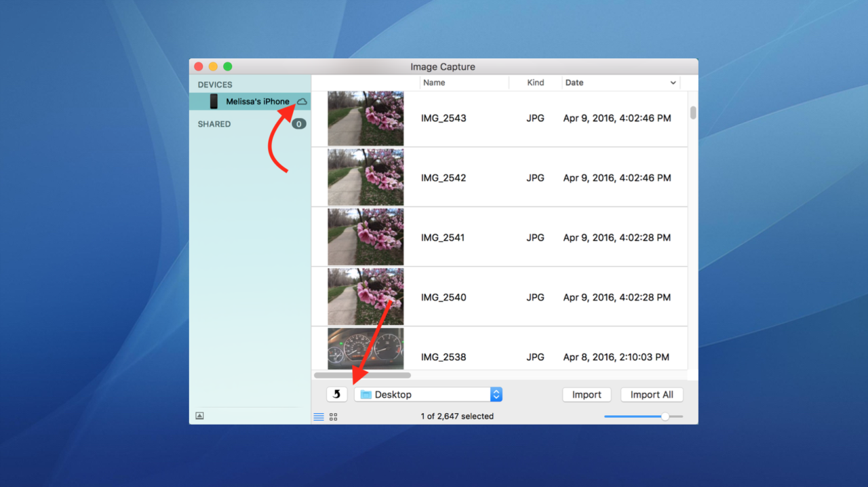Click the JPG kind in the IMG_2541 row

(536, 237)
